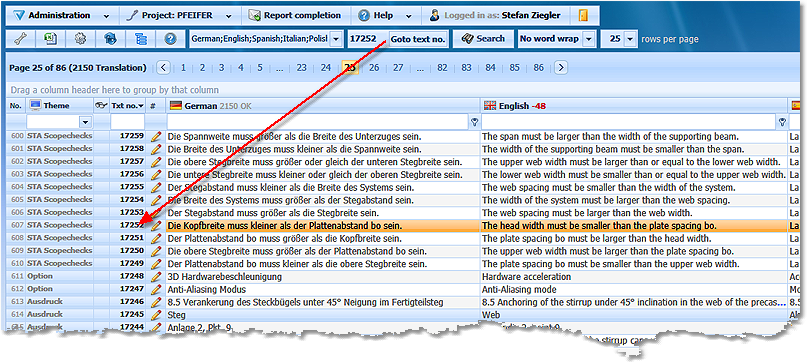The height and width of the screenshot is (364, 807).
Task: Click the tree structure icon in toolbar
Action: (x=140, y=39)
